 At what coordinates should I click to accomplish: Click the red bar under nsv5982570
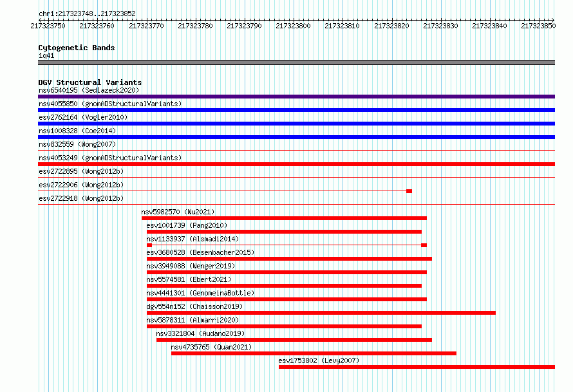coord(285,218)
